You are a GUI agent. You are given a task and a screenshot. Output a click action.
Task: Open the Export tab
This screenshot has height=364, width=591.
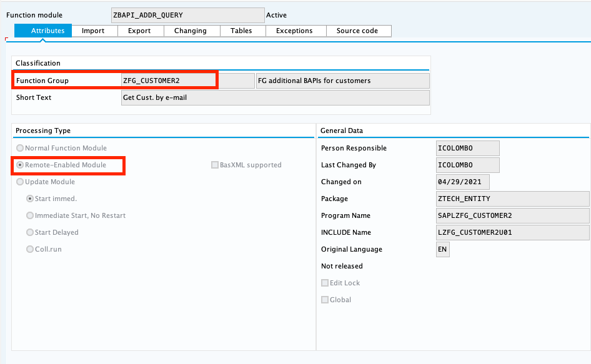(141, 31)
